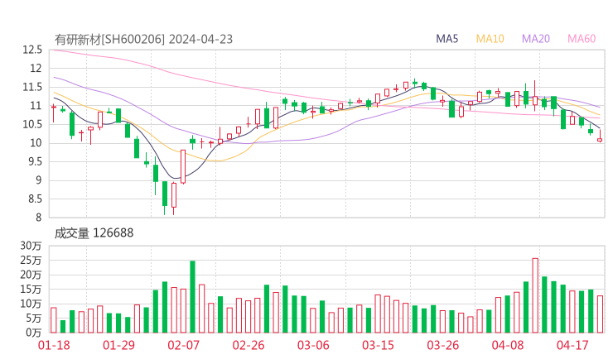Image resolution: width=613 pixels, height=364 pixels.
Task: Click the tallest green volume bar near 02-07
Action: (192, 297)
